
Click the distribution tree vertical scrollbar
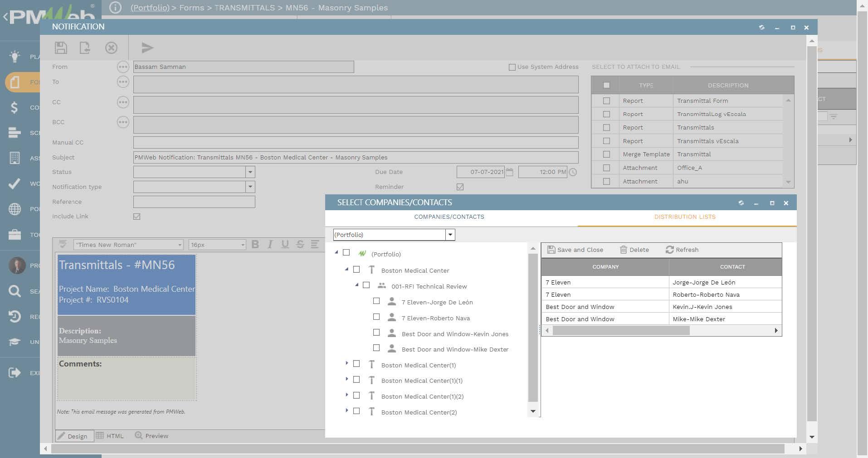[x=533, y=327]
